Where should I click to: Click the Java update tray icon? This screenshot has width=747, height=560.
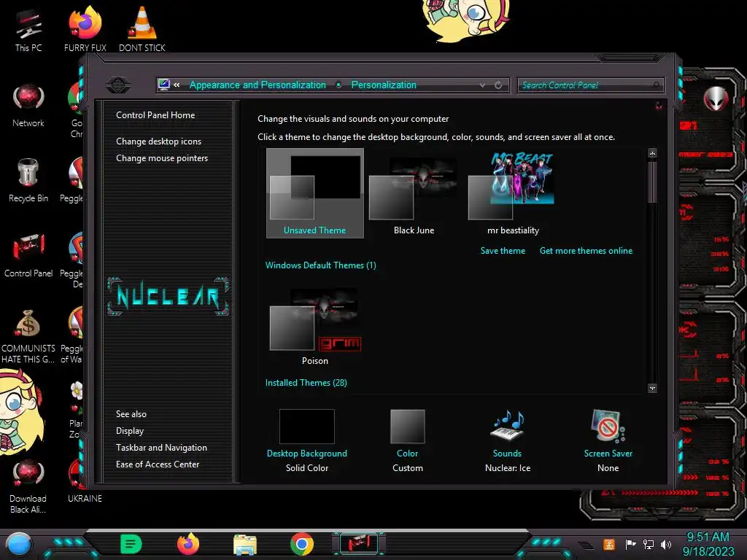coord(609,544)
